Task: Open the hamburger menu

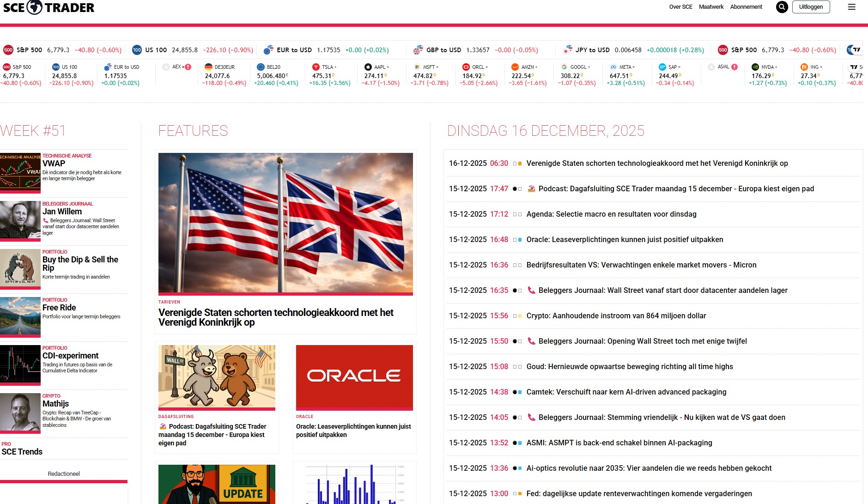Action: pyautogui.click(x=852, y=7)
